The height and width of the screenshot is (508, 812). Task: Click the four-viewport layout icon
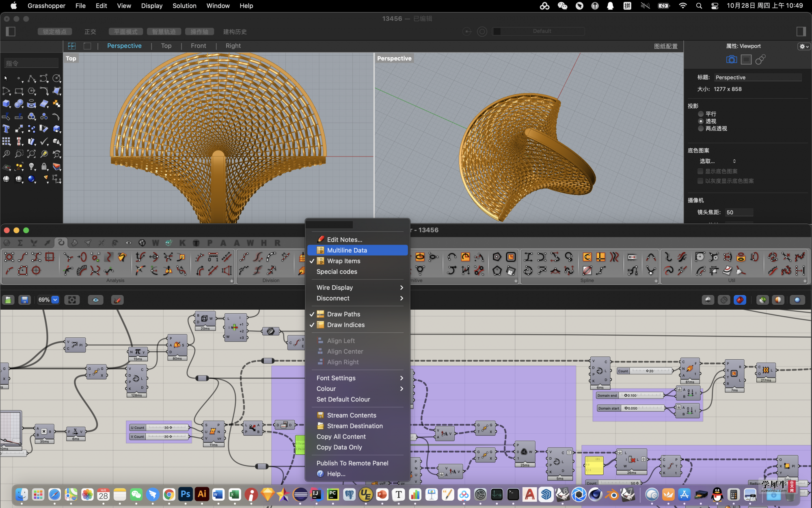72,46
